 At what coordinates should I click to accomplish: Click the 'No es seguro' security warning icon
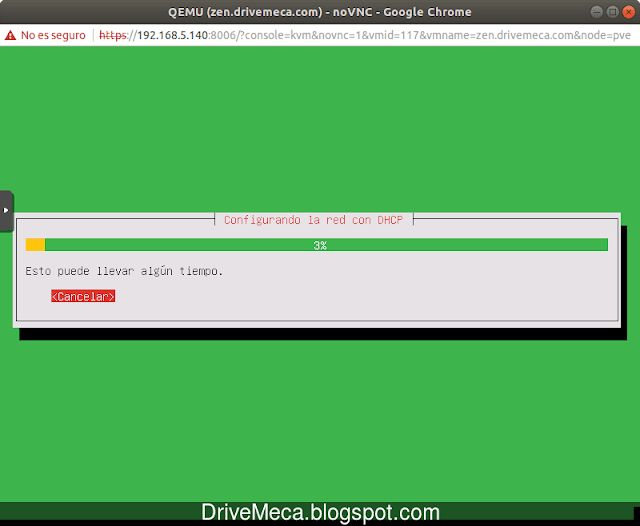10,36
